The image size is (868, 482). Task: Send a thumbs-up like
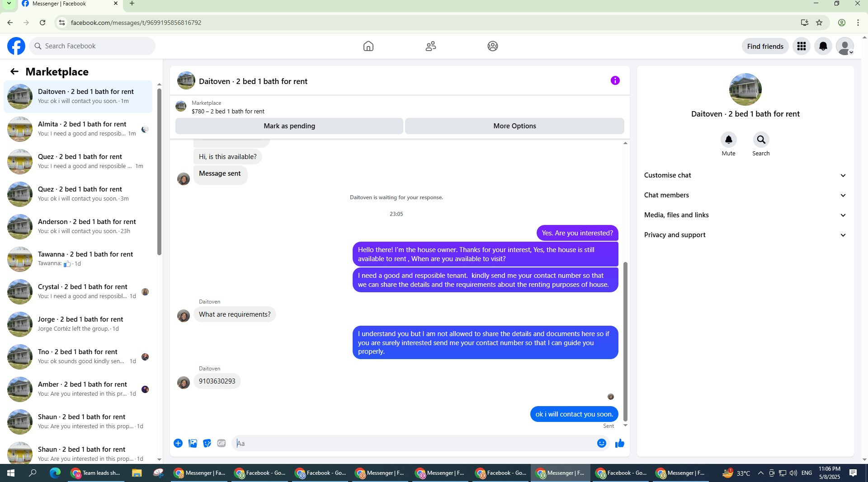(x=620, y=443)
